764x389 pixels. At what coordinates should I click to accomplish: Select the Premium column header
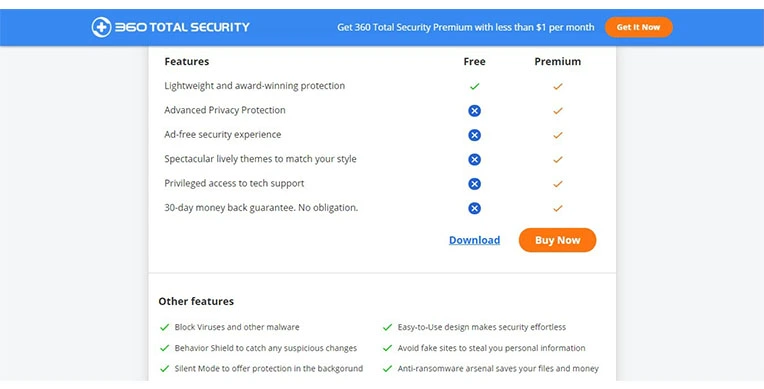tap(557, 61)
